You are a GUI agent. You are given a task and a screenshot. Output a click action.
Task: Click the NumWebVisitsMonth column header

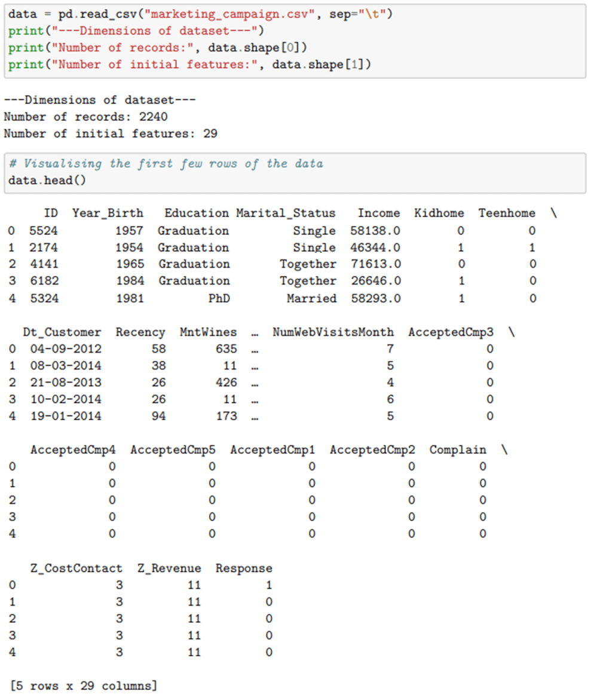pyautogui.click(x=333, y=332)
